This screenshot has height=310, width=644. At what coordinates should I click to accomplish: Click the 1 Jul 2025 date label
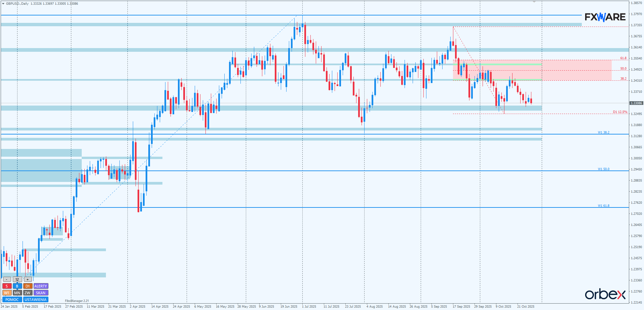tap(309, 307)
